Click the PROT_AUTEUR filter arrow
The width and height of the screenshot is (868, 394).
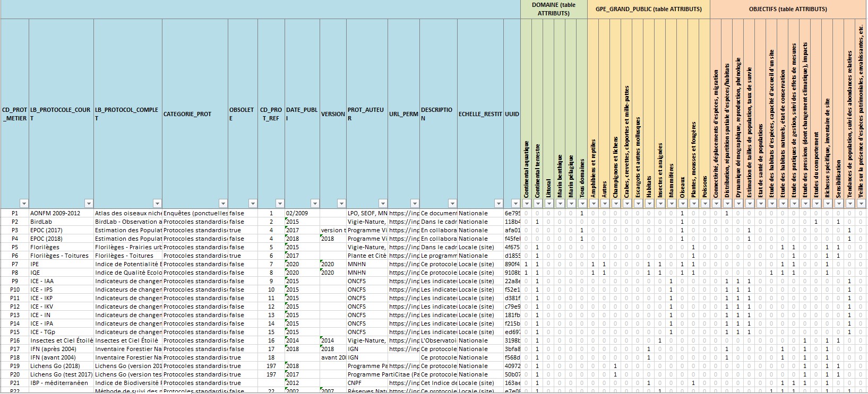point(381,203)
